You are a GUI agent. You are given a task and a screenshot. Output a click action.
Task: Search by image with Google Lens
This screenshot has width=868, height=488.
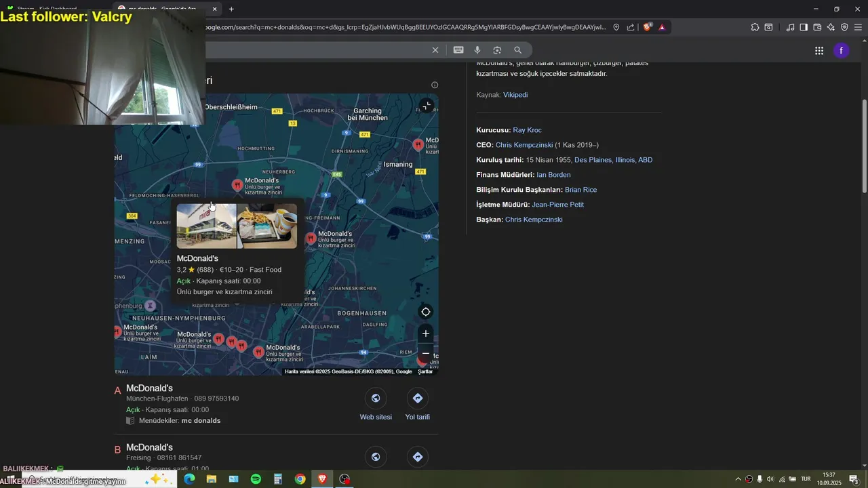(x=497, y=50)
